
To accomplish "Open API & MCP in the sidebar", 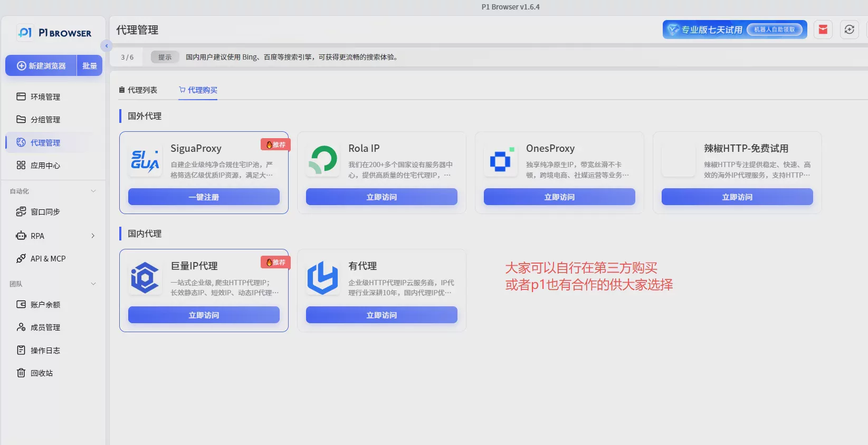I will pyautogui.click(x=53, y=258).
